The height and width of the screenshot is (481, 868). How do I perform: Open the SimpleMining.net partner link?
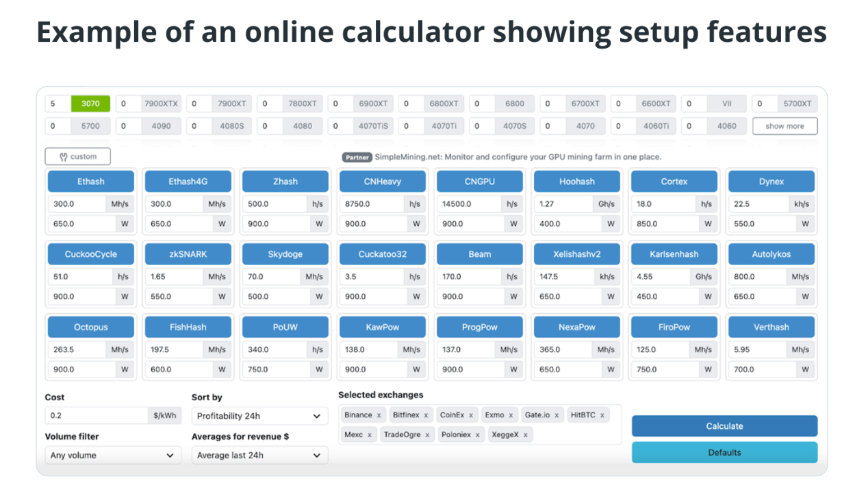point(518,157)
